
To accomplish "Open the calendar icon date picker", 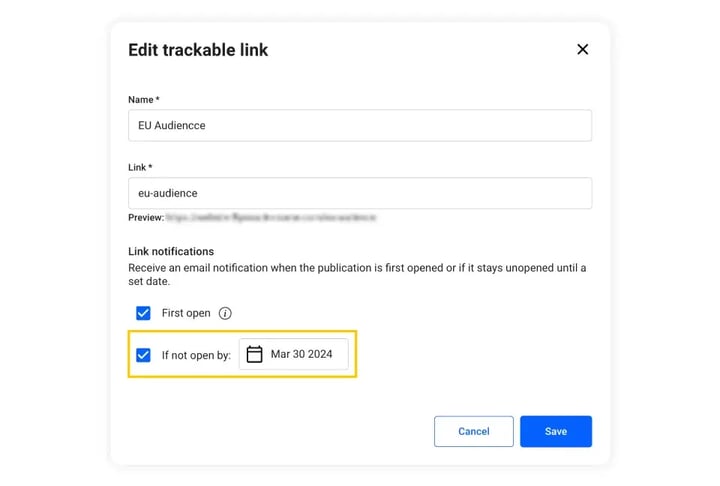I will pyautogui.click(x=254, y=354).
